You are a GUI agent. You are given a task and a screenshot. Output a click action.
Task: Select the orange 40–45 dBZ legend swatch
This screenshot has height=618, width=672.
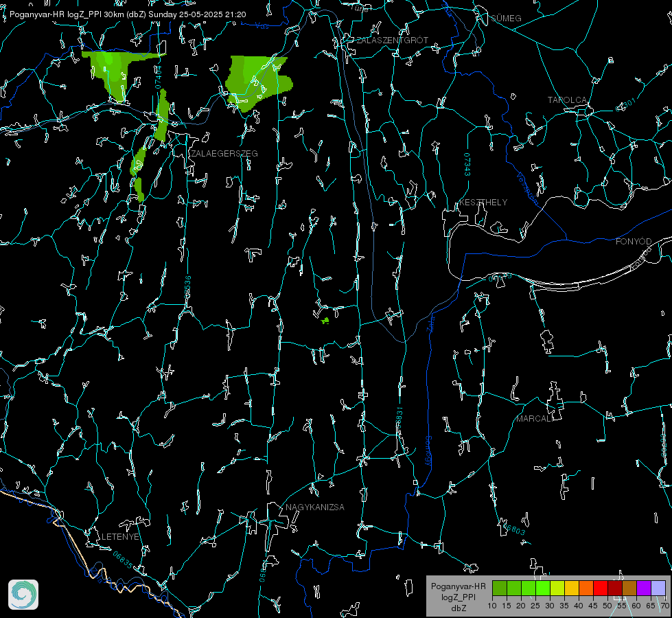586,588
